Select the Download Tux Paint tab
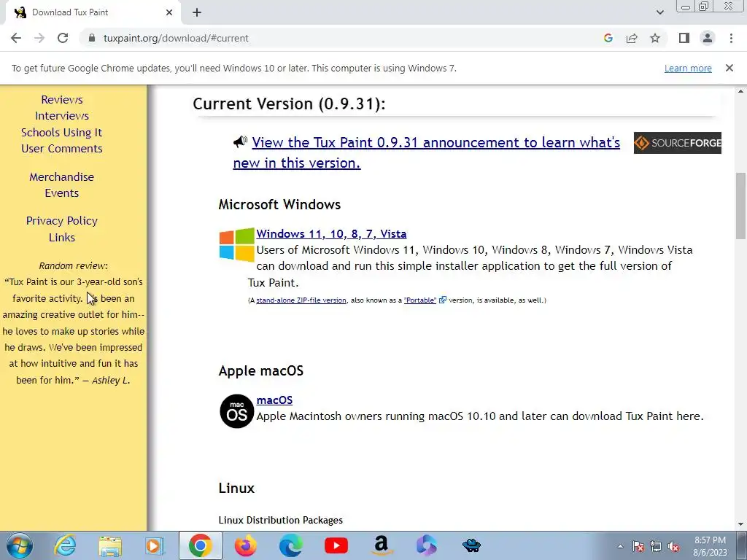Screen dimensions: 747x560 point(93,12)
